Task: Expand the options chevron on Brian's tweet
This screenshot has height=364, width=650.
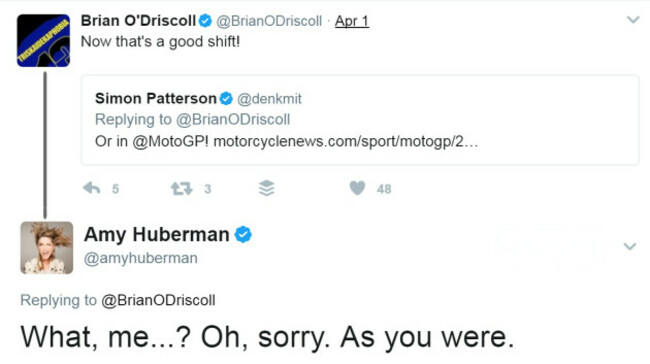Action: click(633, 19)
